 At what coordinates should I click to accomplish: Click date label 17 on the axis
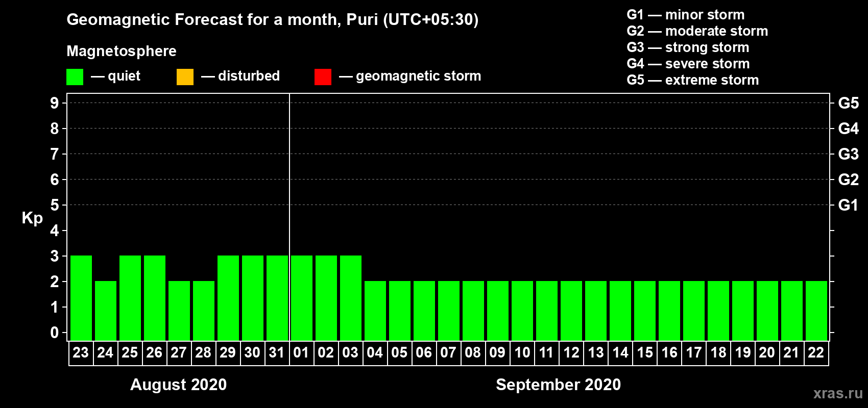click(x=693, y=353)
